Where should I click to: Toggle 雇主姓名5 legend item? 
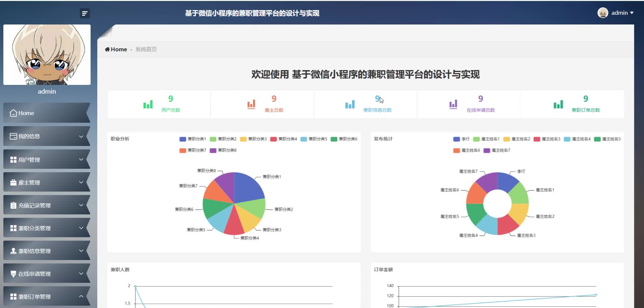[607, 139]
